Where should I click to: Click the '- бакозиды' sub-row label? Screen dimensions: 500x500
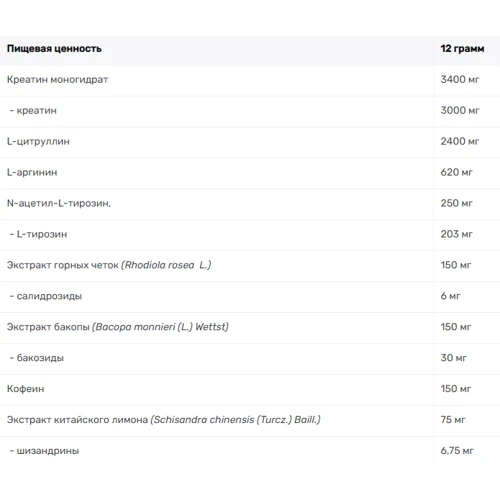point(37,358)
